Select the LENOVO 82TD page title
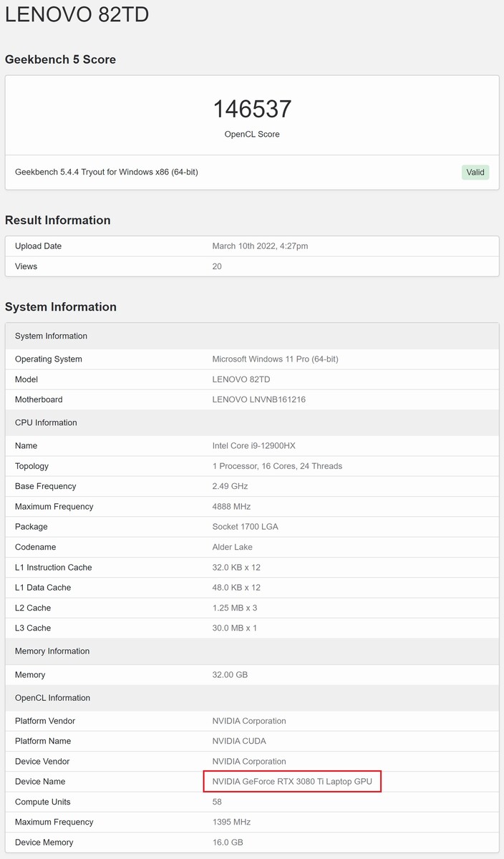Screen dimensions: 504x859 (x=77, y=14)
